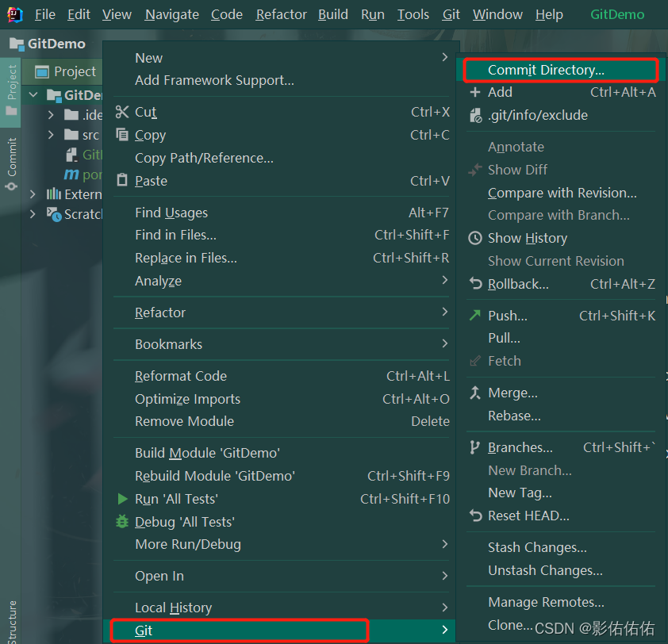Click the Rollback undo arrow icon
Viewport: 668px width, 644px height.
point(475,283)
